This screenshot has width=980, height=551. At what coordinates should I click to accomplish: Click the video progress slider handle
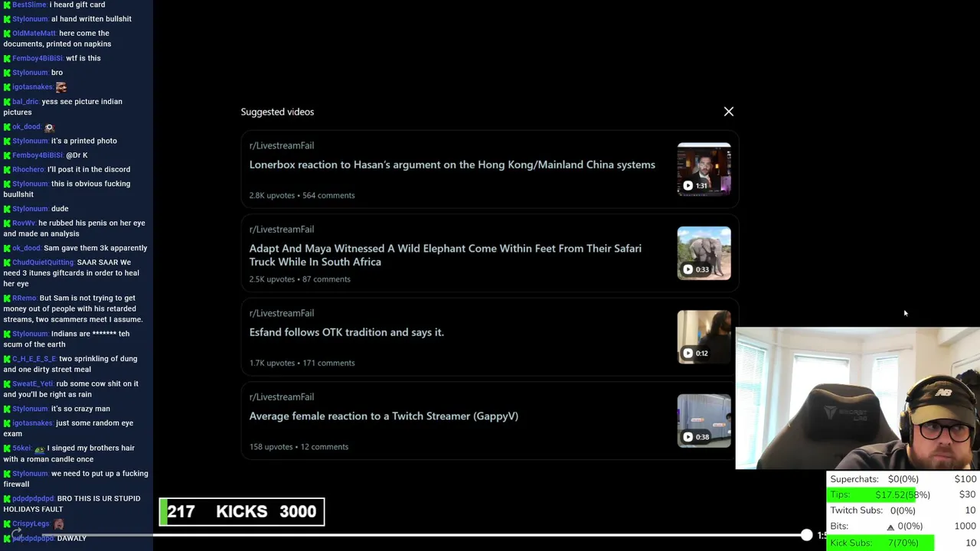tap(806, 536)
